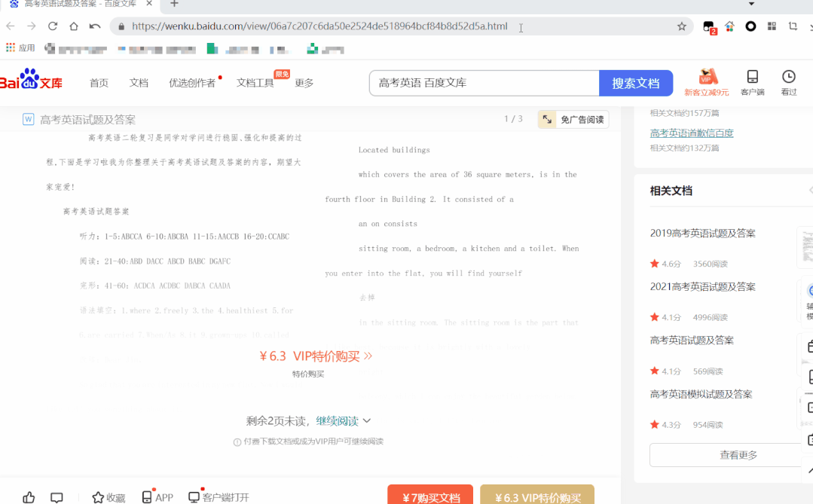Click the page indicator 1 / 3

point(513,119)
